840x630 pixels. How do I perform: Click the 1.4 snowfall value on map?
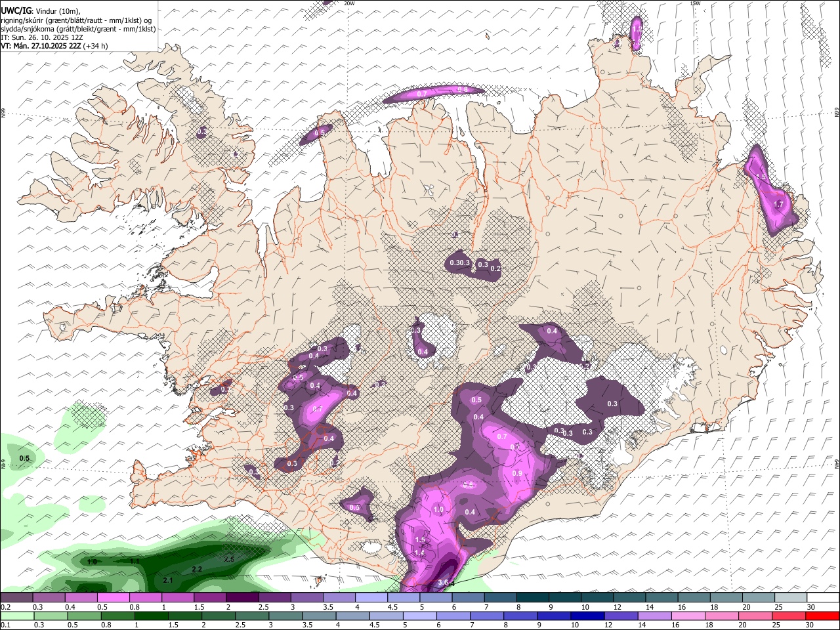(420, 553)
